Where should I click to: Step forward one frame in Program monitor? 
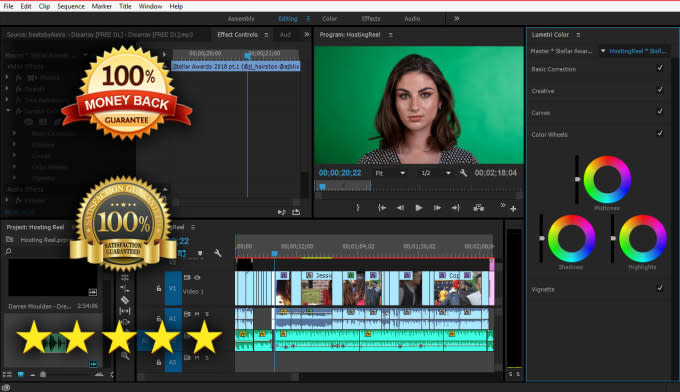437,208
